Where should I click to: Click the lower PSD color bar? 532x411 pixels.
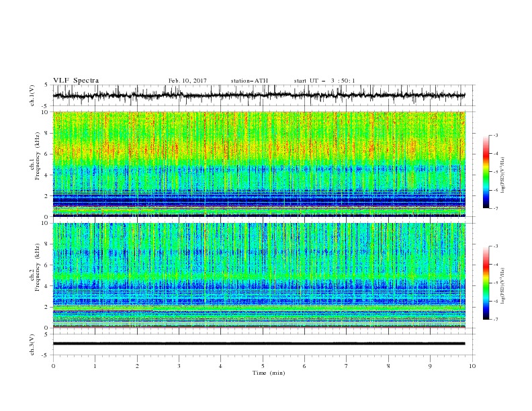[x=486, y=283]
